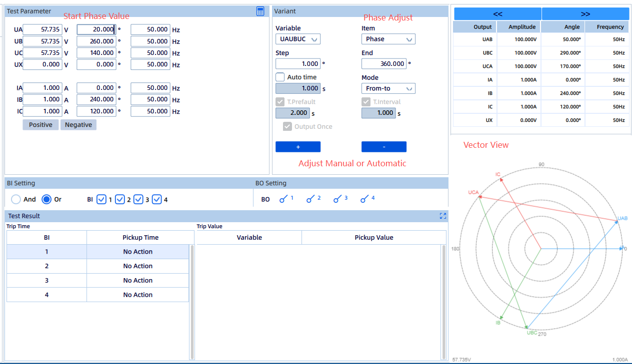Open the calculator icon in Test Parameter
Image resolution: width=632 pixels, height=364 pixels.
coord(260,11)
